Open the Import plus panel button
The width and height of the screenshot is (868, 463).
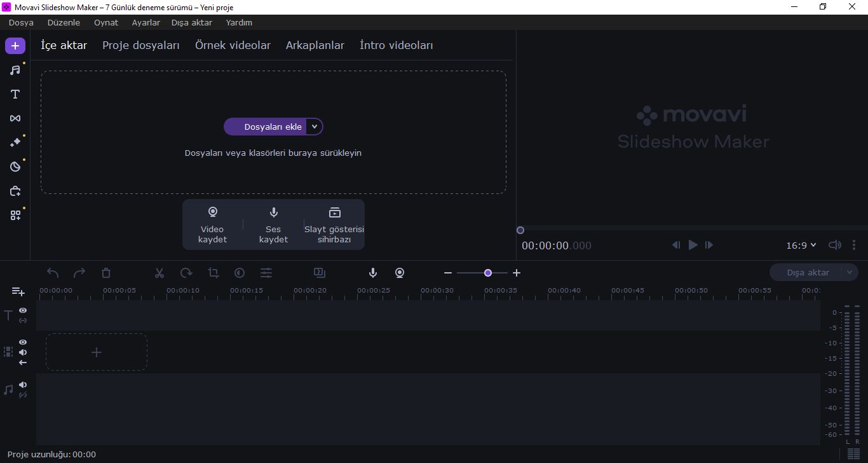[15, 46]
